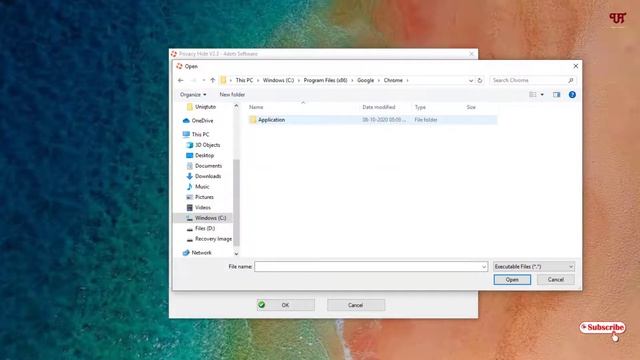This screenshot has height=360, width=640.
Task: Open the Organize menu
Action: click(193, 95)
